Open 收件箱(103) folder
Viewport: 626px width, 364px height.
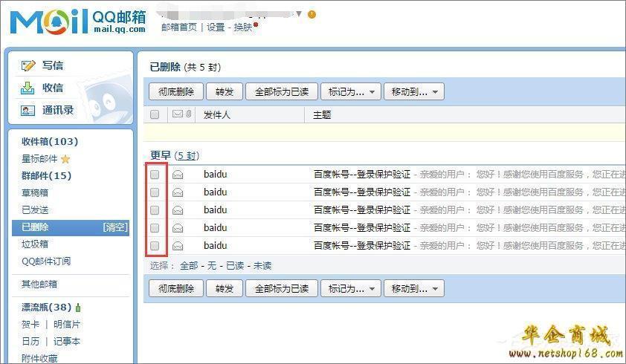50,142
